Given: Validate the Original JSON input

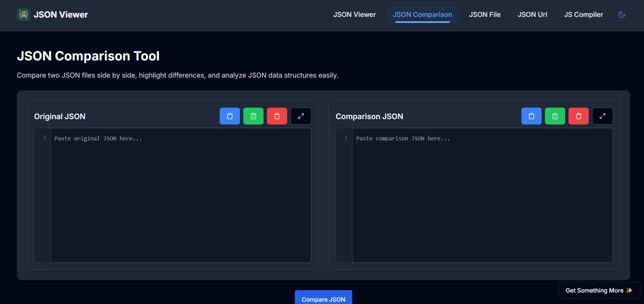Looking at the screenshot, I should point(253,116).
